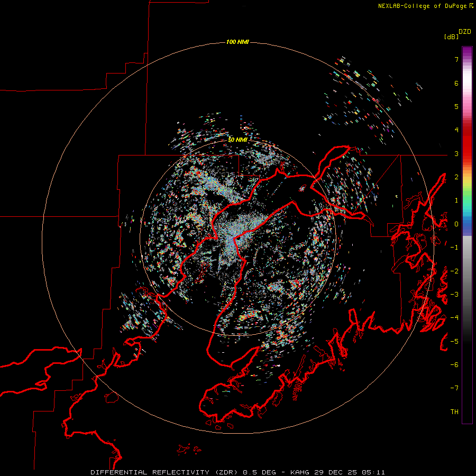The width and height of the screenshot is (476, 476).
Task: Click the 4 value on the color scale
Action: [456, 130]
